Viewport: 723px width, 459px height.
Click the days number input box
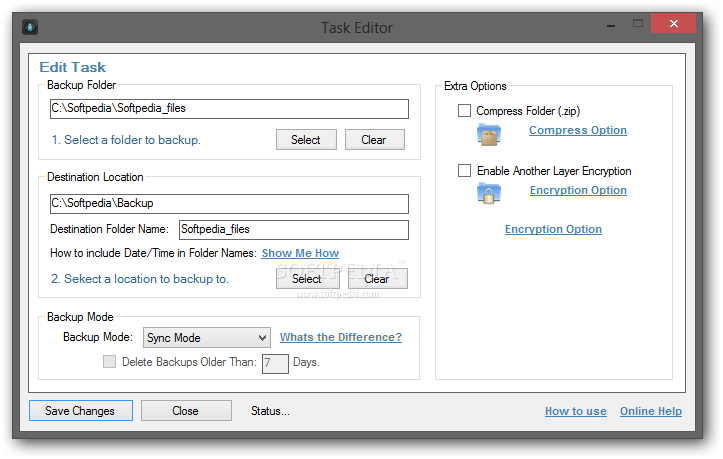click(x=275, y=363)
